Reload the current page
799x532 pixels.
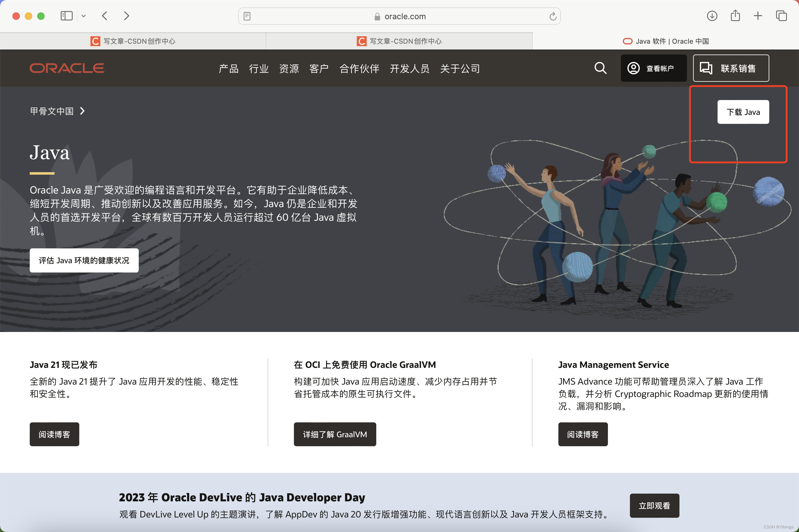pyautogui.click(x=552, y=16)
